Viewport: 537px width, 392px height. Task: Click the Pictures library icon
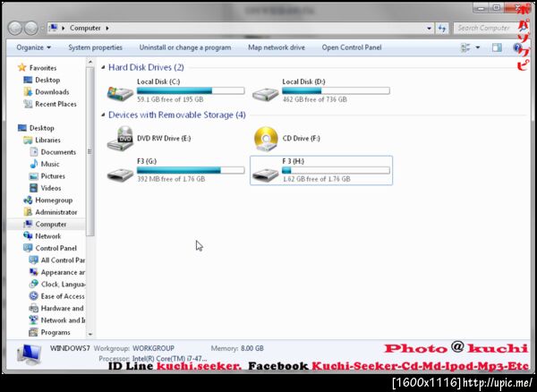[34, 176]
